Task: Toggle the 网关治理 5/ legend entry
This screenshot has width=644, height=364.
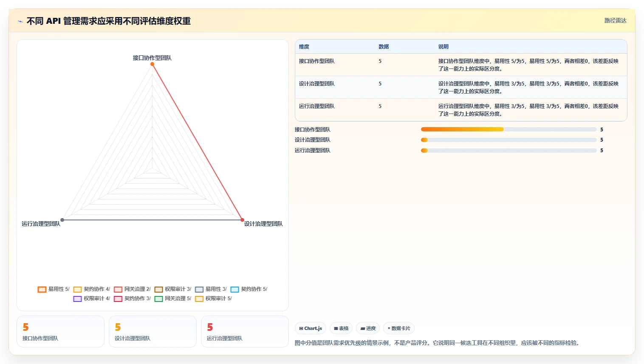Action: pos(173,299)
